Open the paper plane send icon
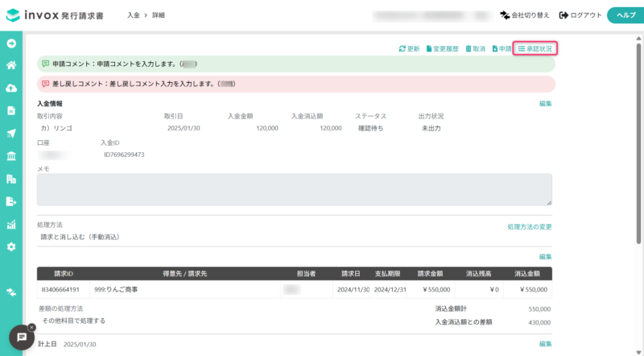 point(11,133)
